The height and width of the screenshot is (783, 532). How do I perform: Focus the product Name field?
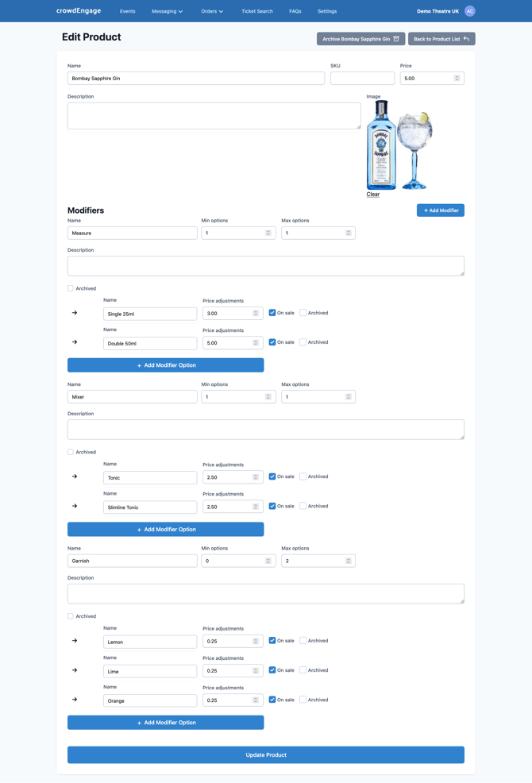(x=196, y=78)
